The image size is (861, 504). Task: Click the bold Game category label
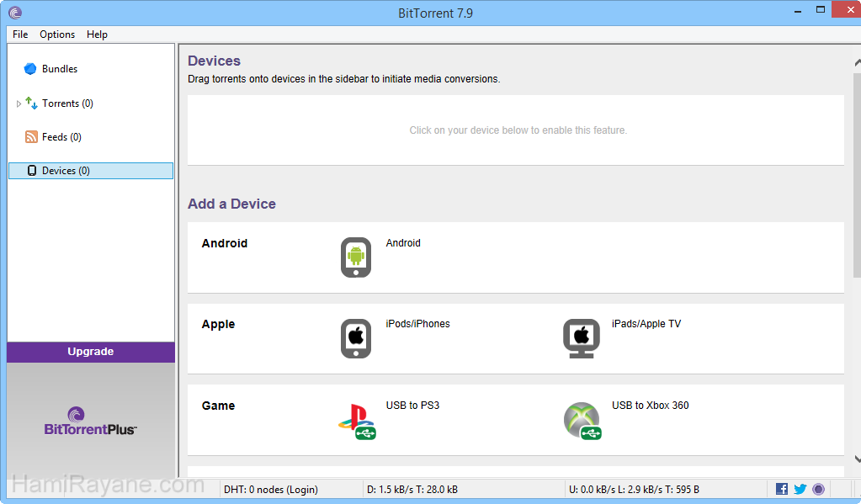tap(218, 406)
